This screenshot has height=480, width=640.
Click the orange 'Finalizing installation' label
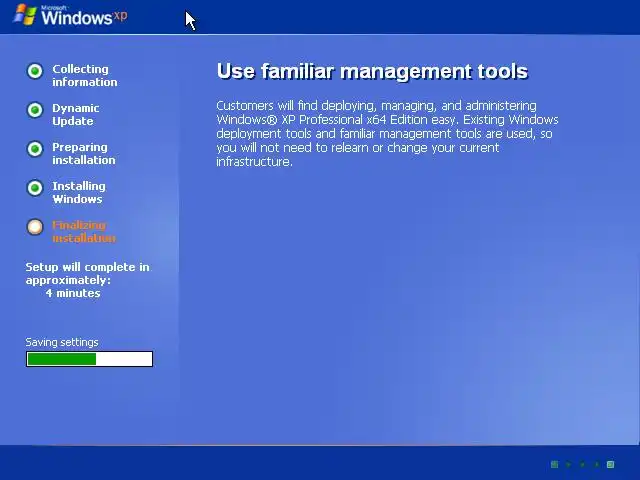[x=84, y=231]
